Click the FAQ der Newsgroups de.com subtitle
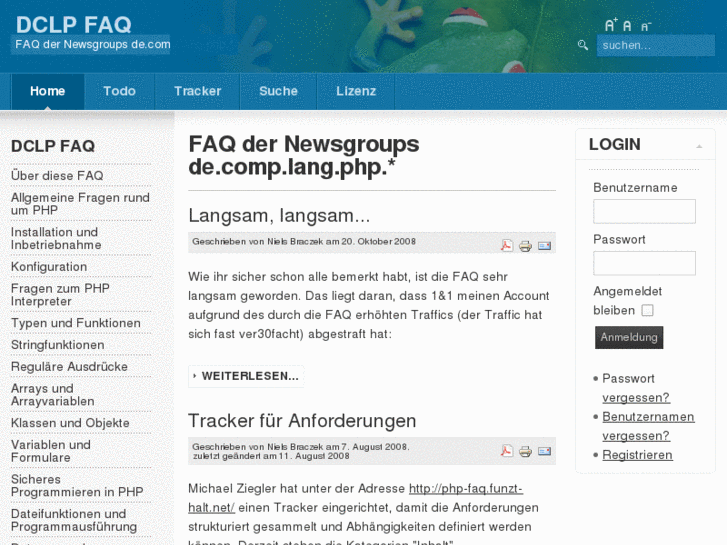This screenshot has width=727, height=545. pyautogui.click(x=93, y=45)
